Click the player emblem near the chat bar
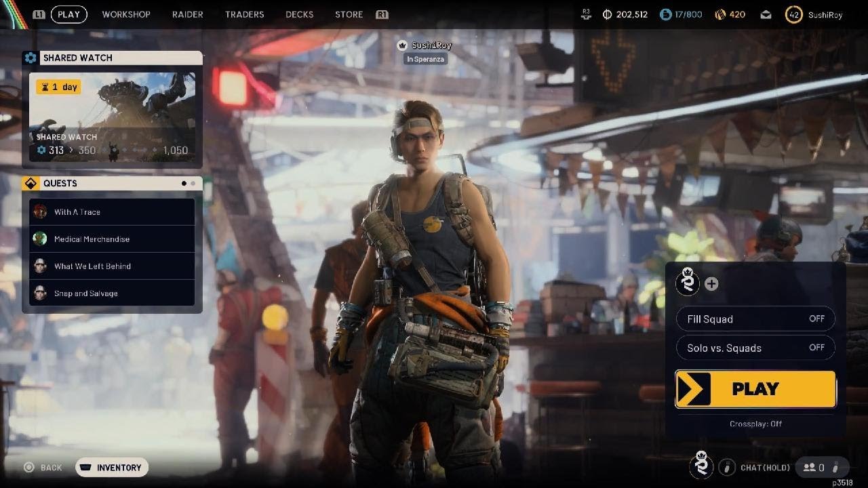This screenshot has width=868, height=488. [x=701, y=466]
